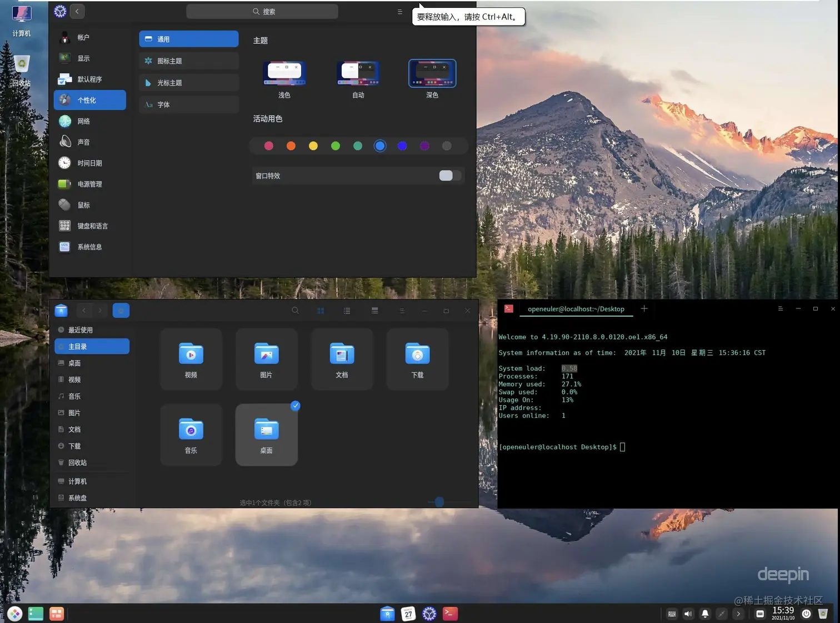Image resolution: width=840 pixels, height=623 pixels.
Task: Select 计算机 in file manager sidebar
Action: [92, 481]
